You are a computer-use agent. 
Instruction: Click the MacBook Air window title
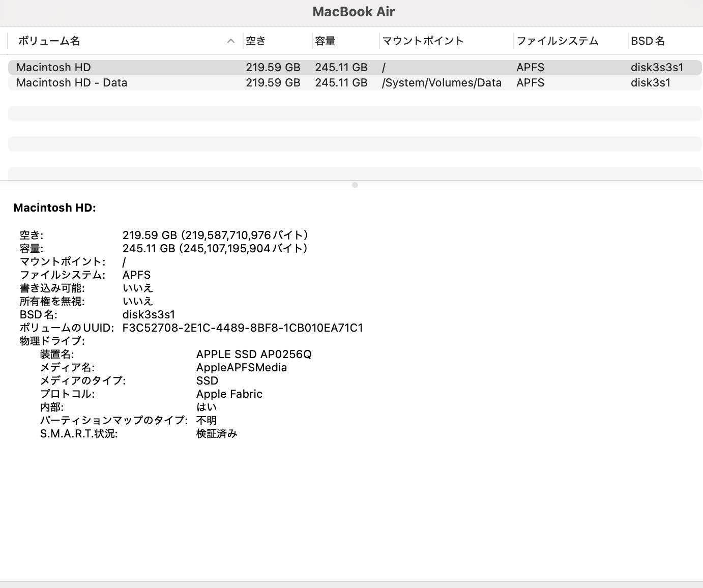click(354, 11)
